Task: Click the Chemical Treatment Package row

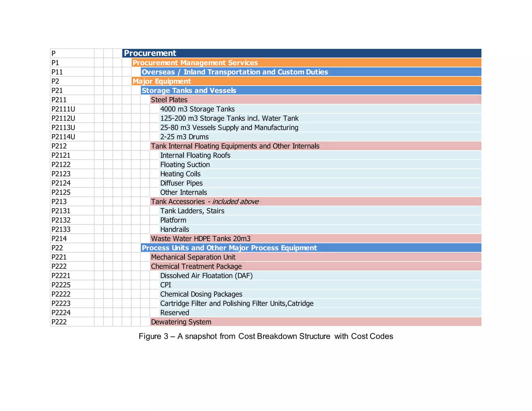Action: [x=316, y=266]
